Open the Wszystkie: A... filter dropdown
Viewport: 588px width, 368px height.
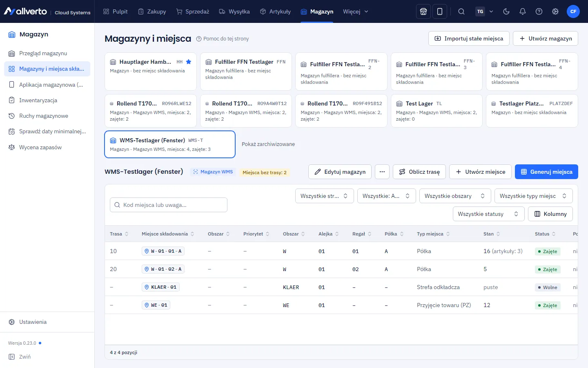tap(386, 196)
